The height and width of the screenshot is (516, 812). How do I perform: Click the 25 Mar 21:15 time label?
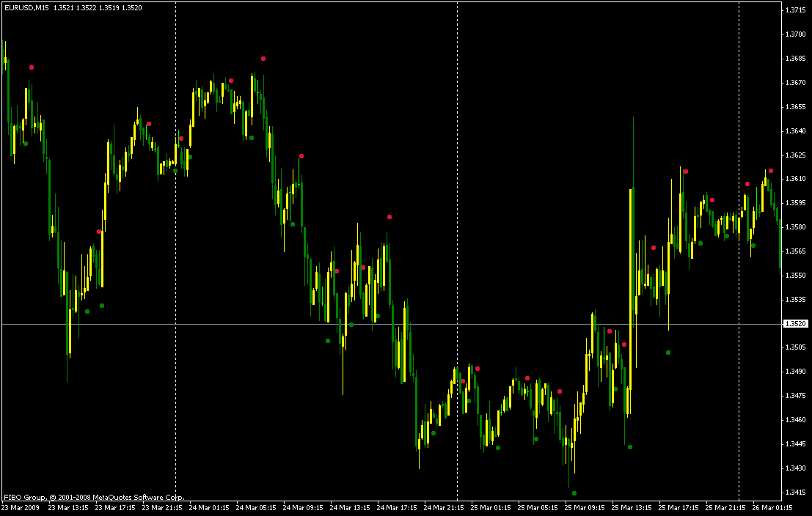click(726, 508)
